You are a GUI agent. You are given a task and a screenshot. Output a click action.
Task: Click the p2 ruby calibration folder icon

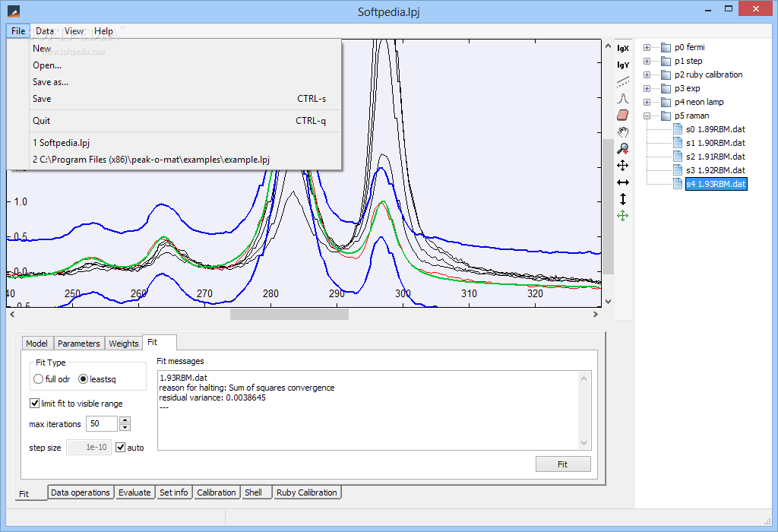pos(666,74)
